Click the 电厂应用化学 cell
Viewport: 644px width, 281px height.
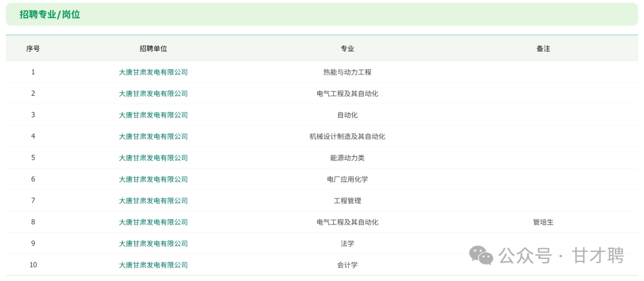pos(347,179)
